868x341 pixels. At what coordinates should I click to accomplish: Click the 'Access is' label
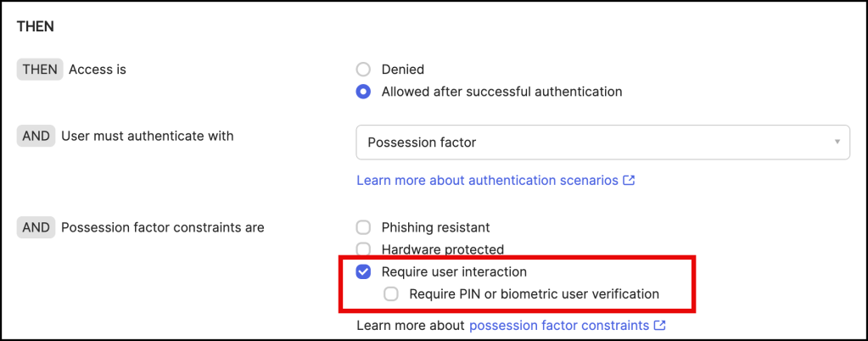coord(98,70)
